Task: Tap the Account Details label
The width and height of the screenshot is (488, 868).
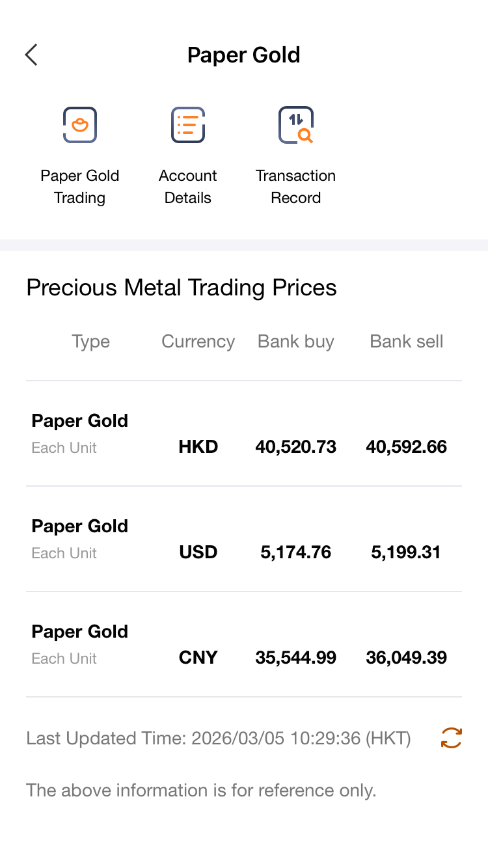Action: (x=188, y=187)
